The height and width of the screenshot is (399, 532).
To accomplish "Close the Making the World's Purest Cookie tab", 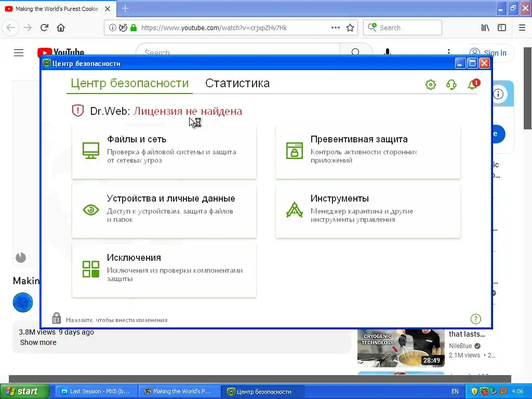I will (108, 9).
